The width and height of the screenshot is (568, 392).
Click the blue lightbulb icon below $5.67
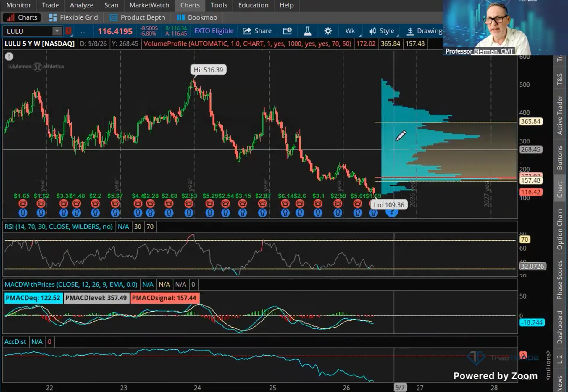[x=115, y=213]
